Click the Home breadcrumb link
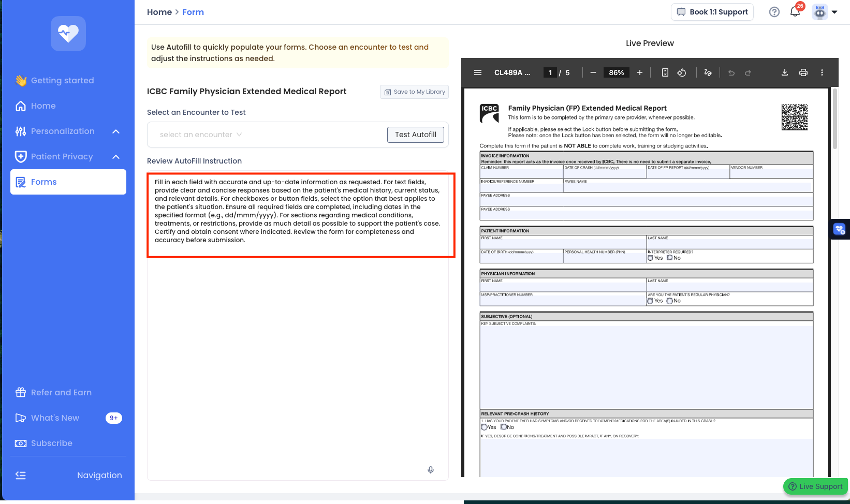 coord(159,12)
